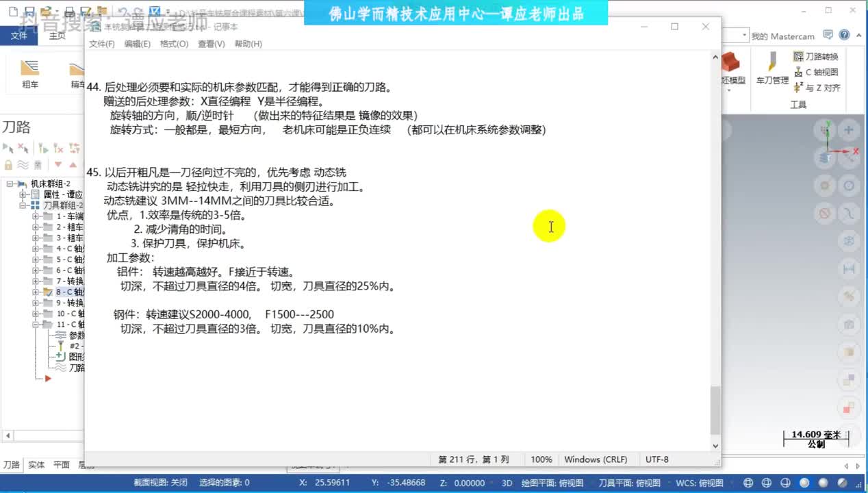Move insert arrow up red triangle
Viewport: 868px width, 493px height.
tap(73, 164)
